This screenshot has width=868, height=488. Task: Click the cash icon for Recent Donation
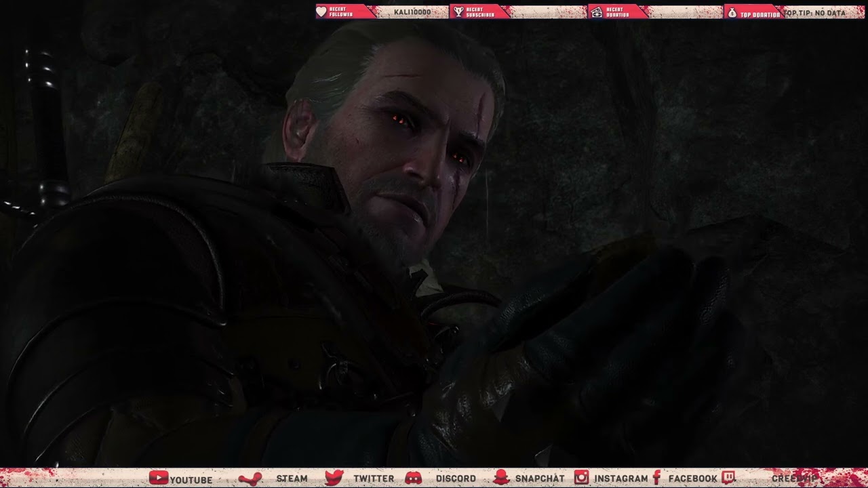[x=595, y=12]
